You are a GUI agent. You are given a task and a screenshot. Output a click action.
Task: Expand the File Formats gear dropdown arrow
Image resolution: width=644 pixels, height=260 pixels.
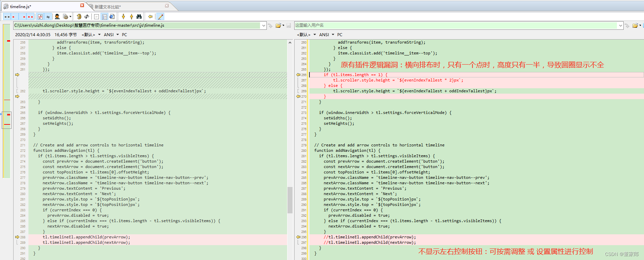coord(70,17)
